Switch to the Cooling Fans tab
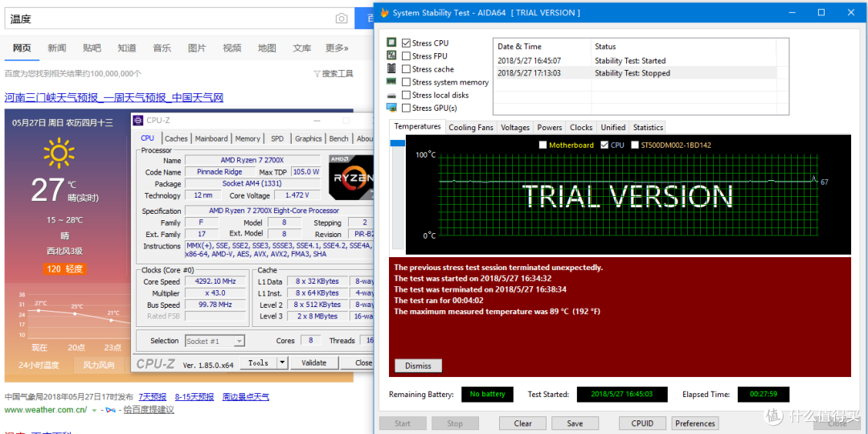 coord(470,127)
